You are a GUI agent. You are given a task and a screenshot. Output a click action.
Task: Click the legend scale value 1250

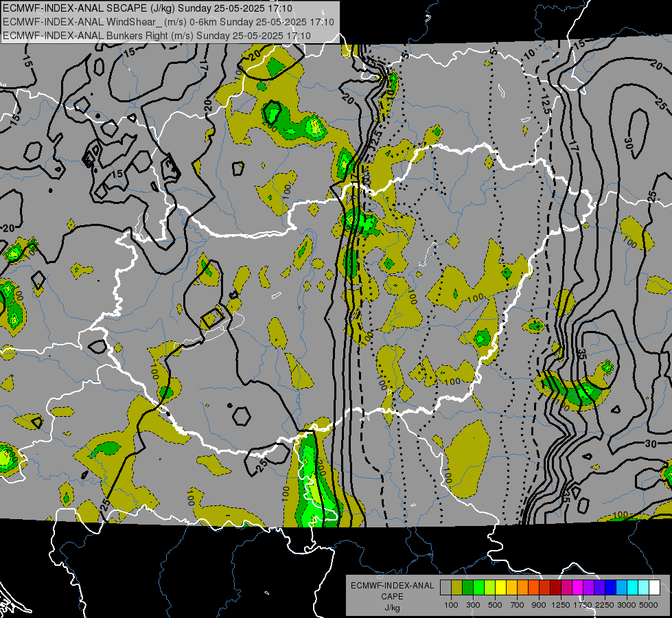click(x=561, y=605)
